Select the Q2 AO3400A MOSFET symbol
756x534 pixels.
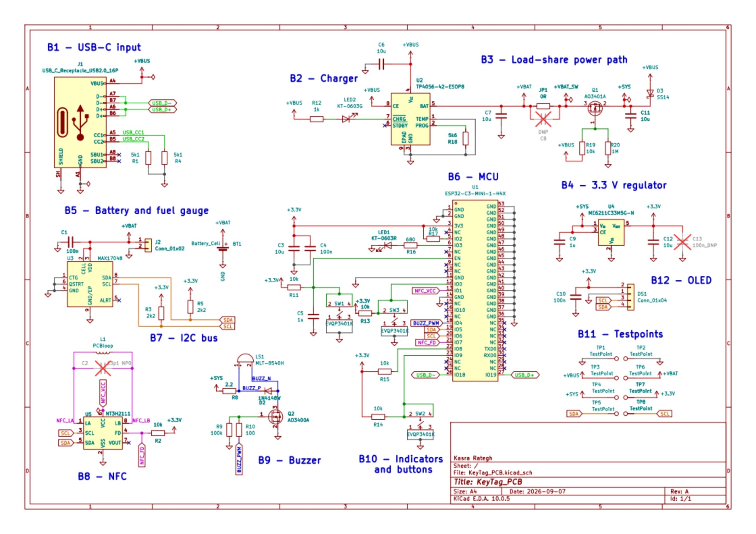click(275, 417)
